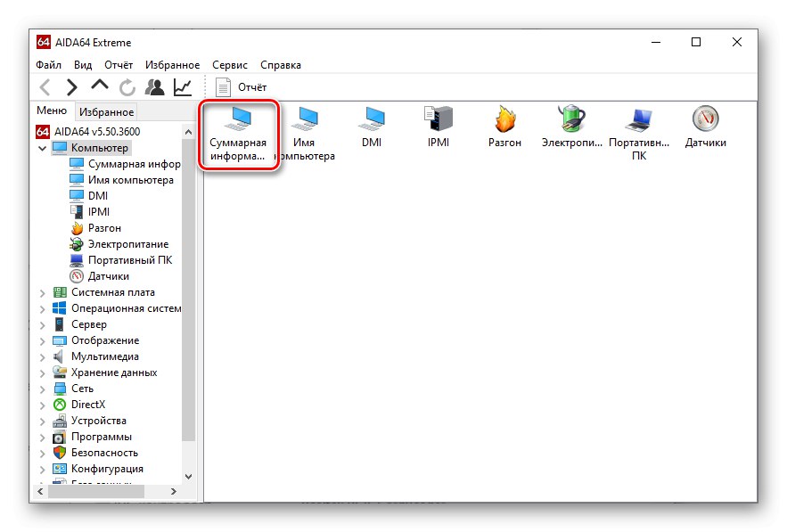787x532 pixels.
Task: Click the Сервер tree icon
Action: click(60, 324)
